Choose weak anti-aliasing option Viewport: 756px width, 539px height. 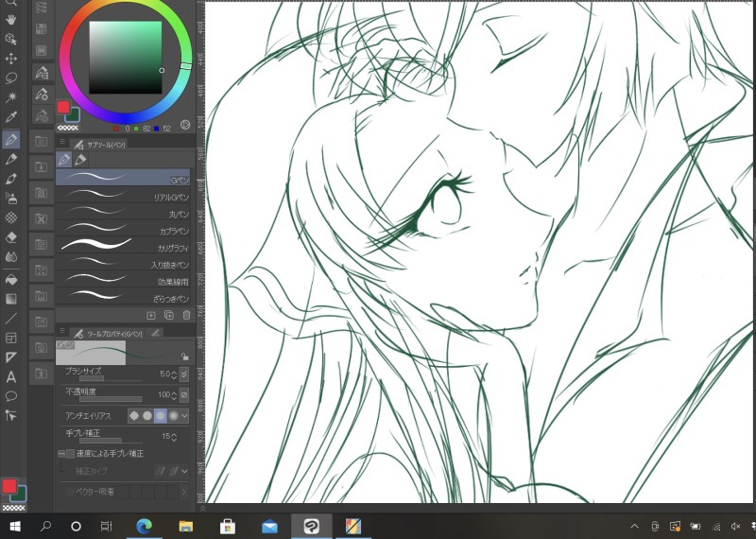point(147,415)
